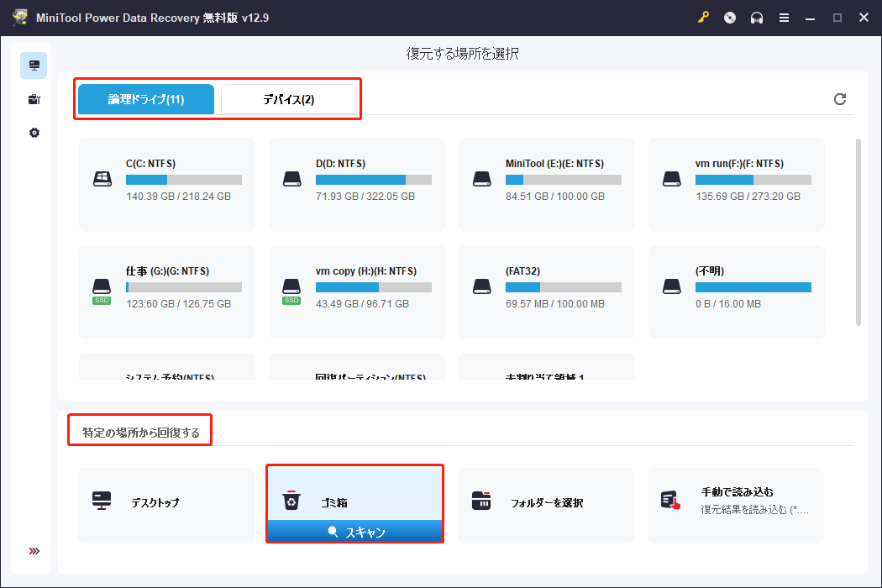Open the toolbox utilities sidebar icon

pos(34,99)
